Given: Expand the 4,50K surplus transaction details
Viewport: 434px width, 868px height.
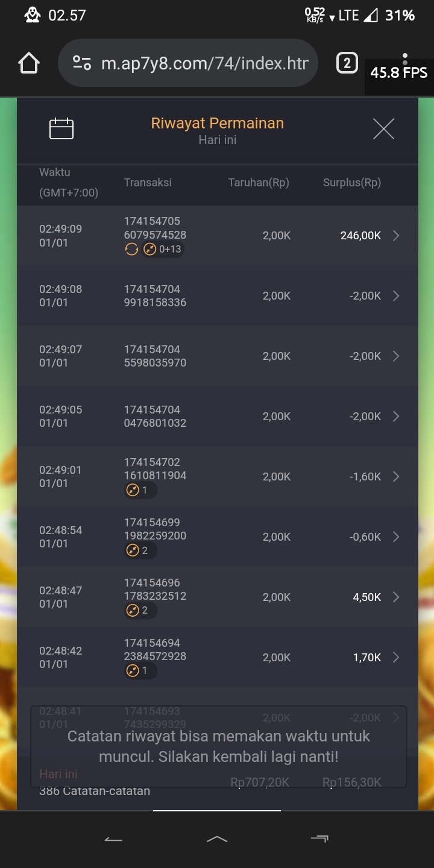Looking at the screenshot, I should coord(396,597).
